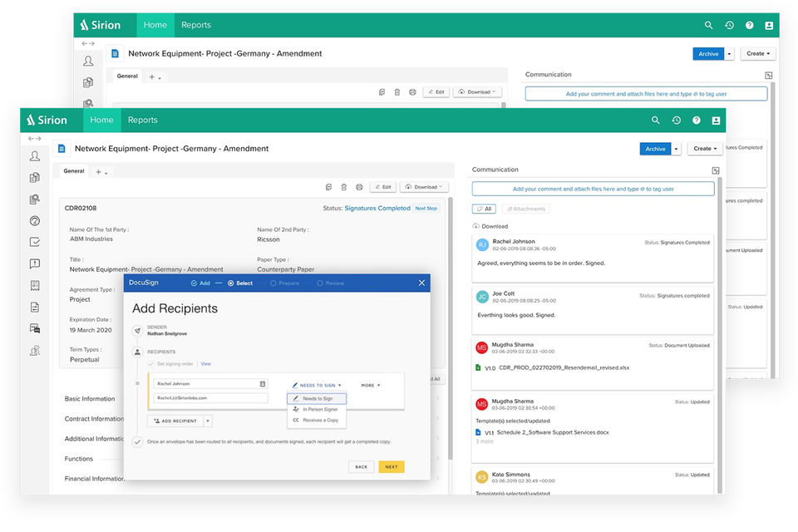Open Download dropdown in front window toolbar
This screenshot has height=532, width=798.
(x=425, y=187)
